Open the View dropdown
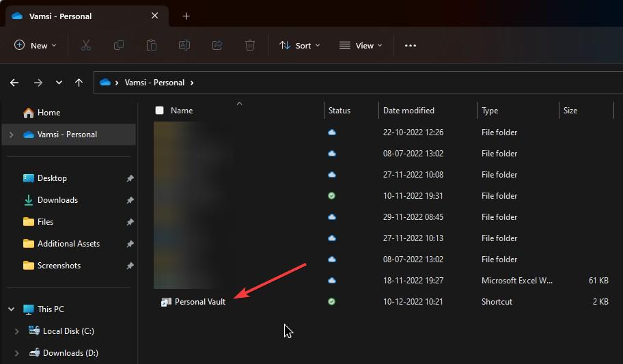Screen dimensions: 623x364 coord(361,45)
